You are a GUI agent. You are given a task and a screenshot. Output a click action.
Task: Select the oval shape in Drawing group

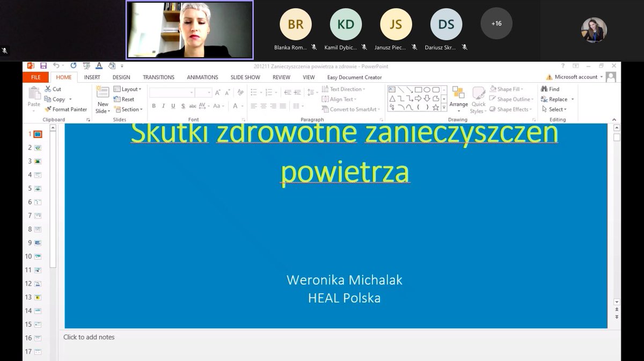click(427, 90)
